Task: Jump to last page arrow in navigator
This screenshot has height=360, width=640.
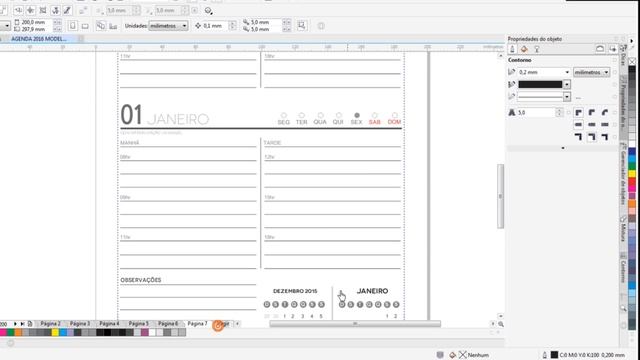Action: (22, 324)
